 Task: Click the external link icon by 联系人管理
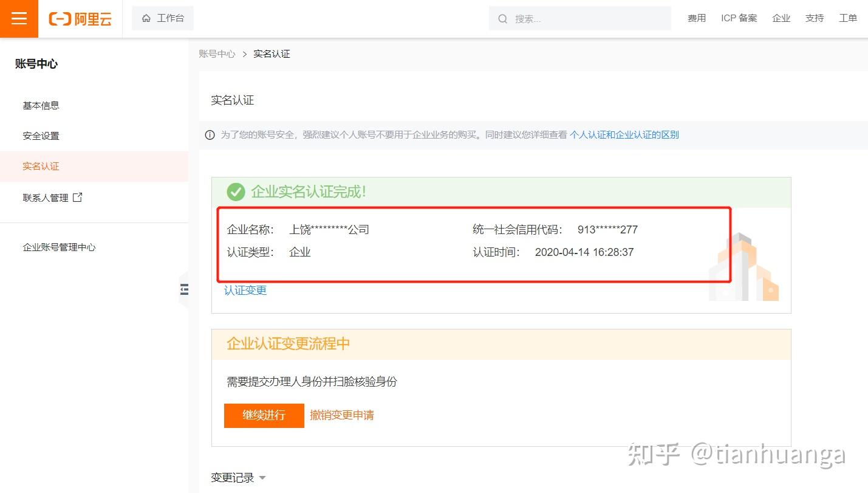tap(77, 198)
